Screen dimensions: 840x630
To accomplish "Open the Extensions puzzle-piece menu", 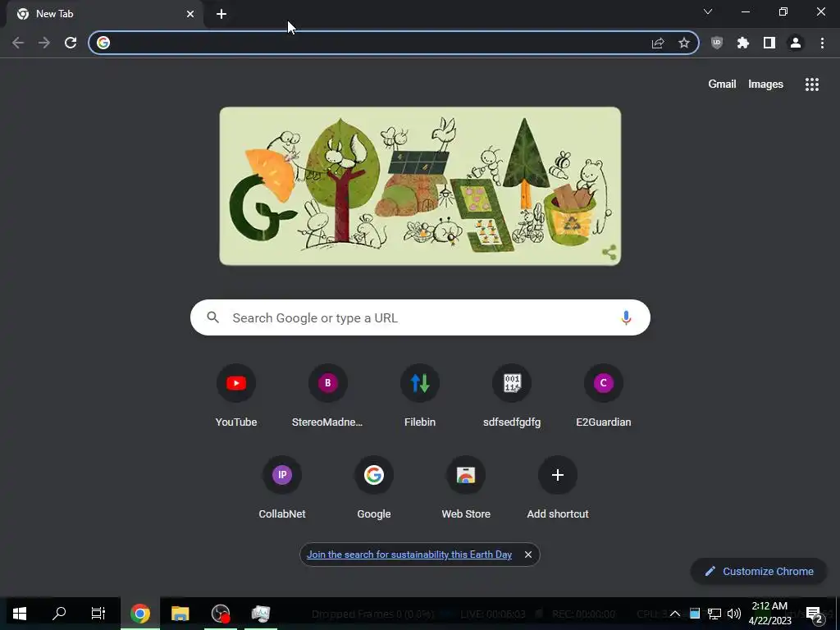I will [x=743, y=43].
